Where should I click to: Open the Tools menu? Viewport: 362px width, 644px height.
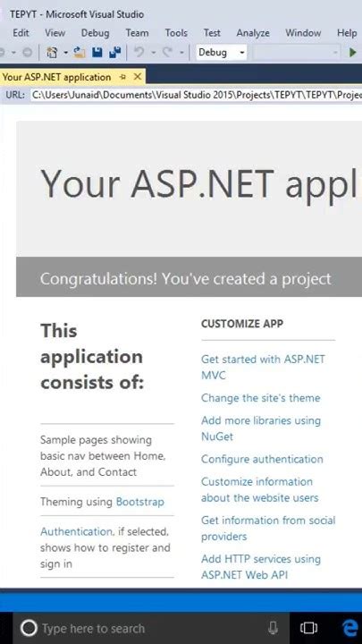click(x=176, y=33)
